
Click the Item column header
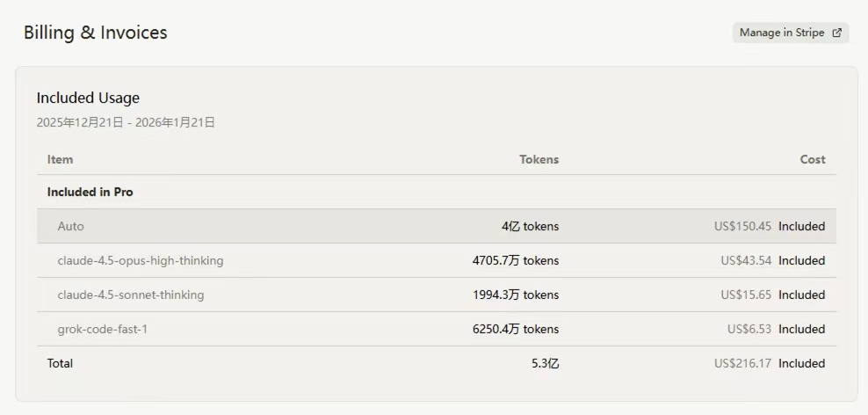[x=60, y=159]
